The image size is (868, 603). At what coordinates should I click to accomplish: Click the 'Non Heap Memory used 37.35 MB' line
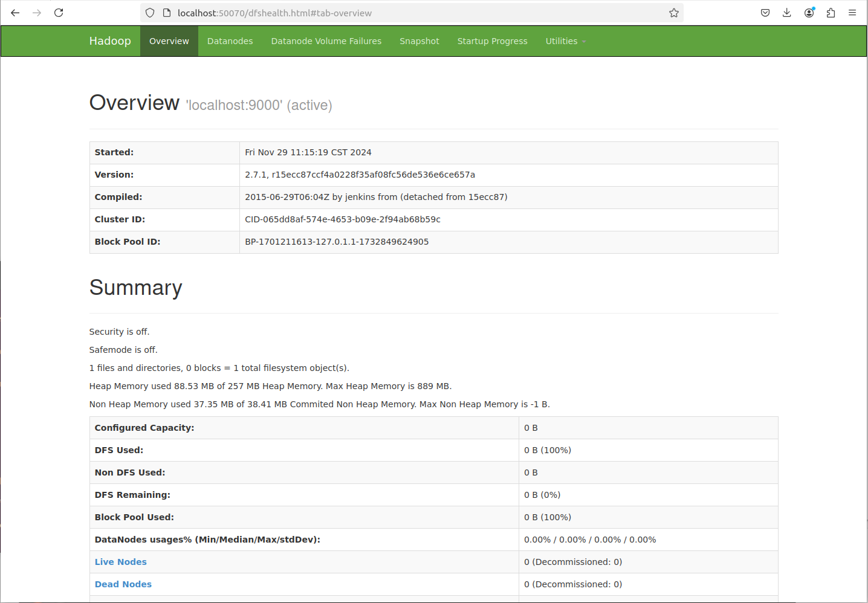tap(320, 404)
